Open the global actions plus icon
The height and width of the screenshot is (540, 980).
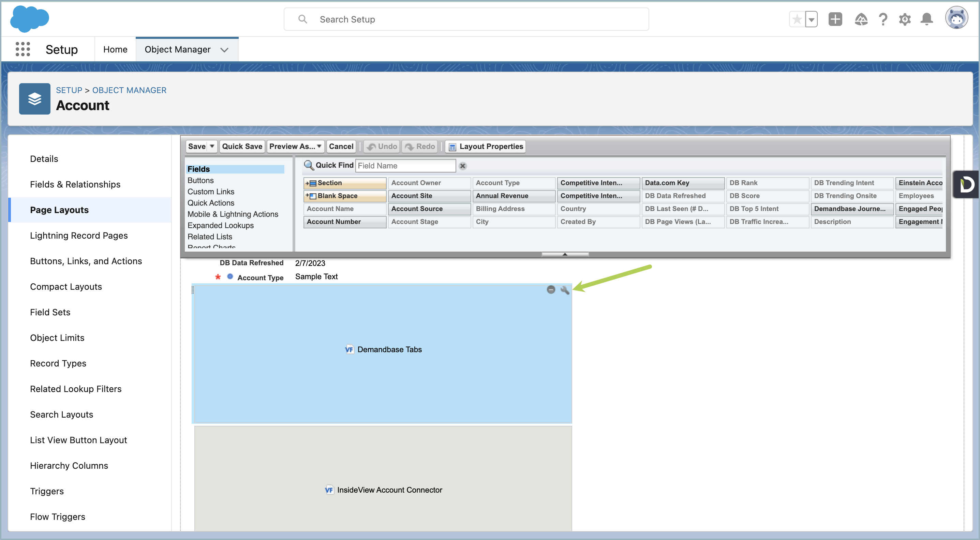(x=835, y=19)
